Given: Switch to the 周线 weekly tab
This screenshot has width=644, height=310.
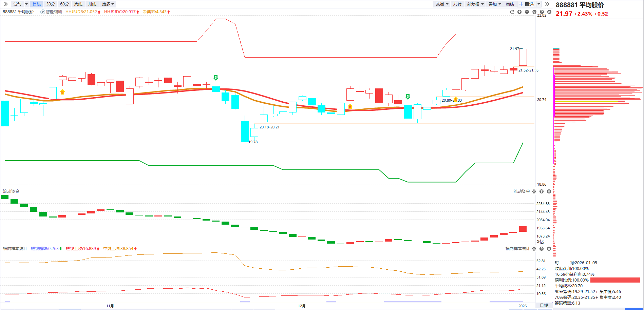Looking at the screenshot, I should 78,4.
